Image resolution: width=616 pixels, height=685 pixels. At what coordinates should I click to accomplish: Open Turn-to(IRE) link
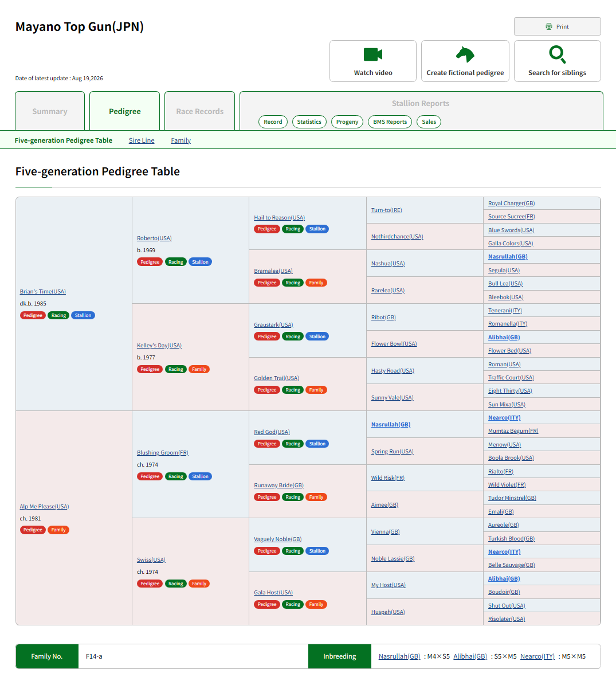point(386,210)
